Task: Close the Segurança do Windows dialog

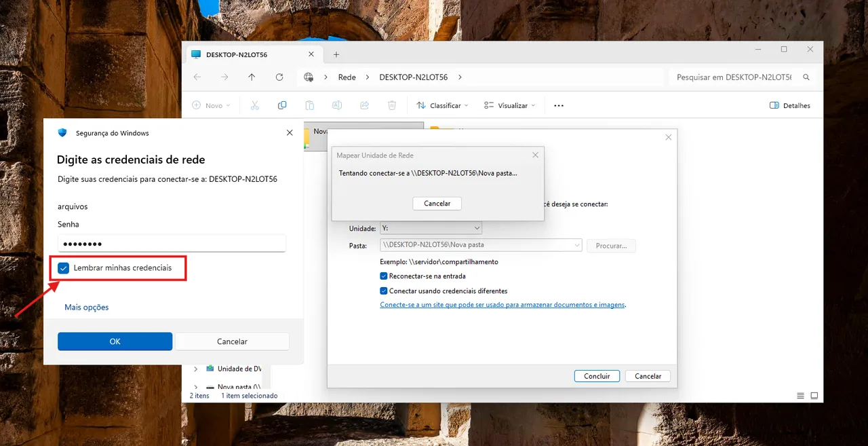Action: pos(290,133)
